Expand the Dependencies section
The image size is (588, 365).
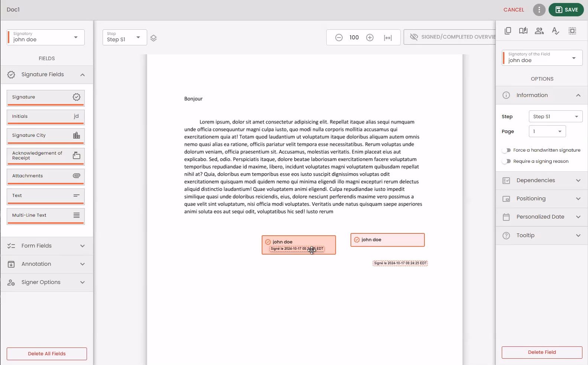pyautogui.click(x=578, y=180)
